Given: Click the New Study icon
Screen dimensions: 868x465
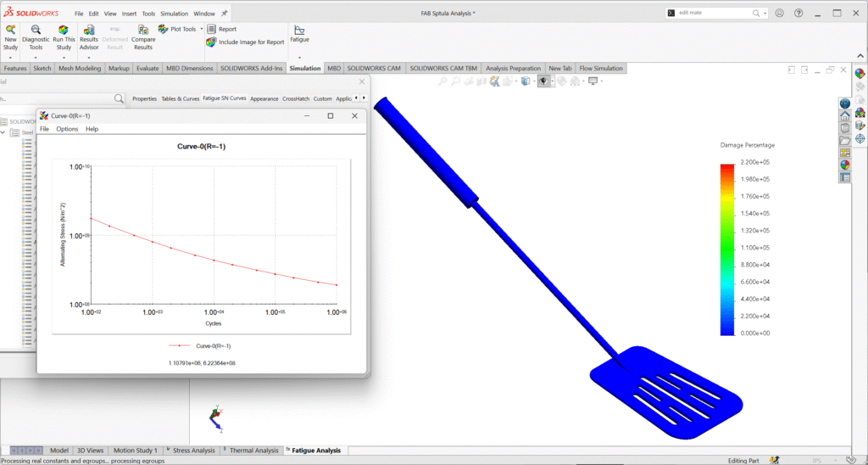Looking at the screenshot, I should click(x=10, y=36).
